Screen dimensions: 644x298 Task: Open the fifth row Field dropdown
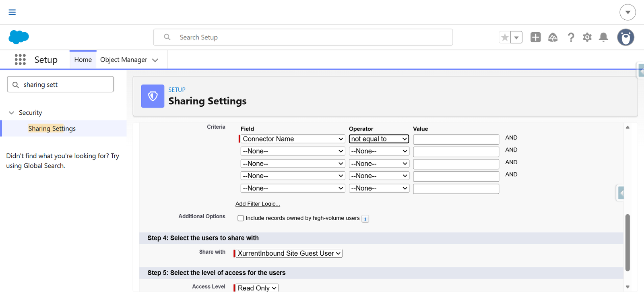click(x=293, y=188)
